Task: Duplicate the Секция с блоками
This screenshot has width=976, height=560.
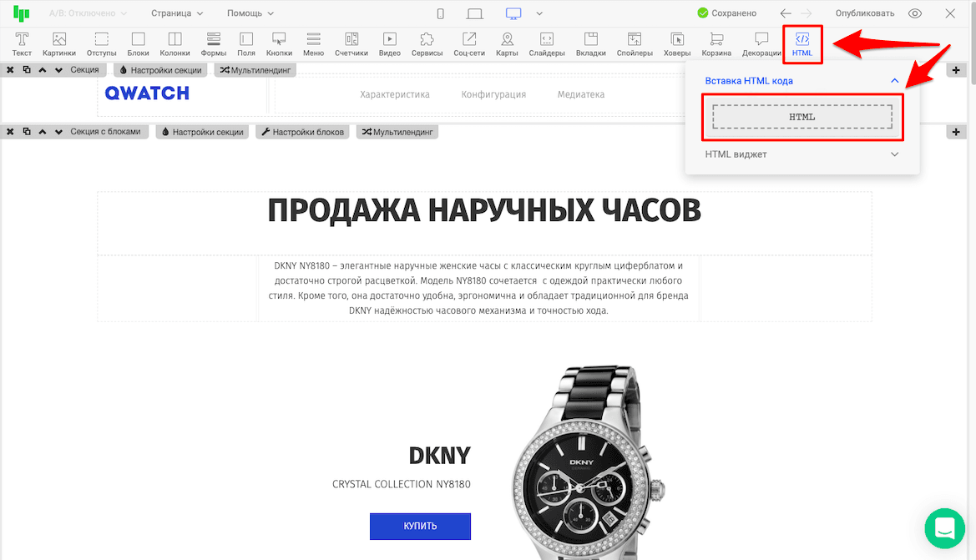Action: click(x=26, y=131)
